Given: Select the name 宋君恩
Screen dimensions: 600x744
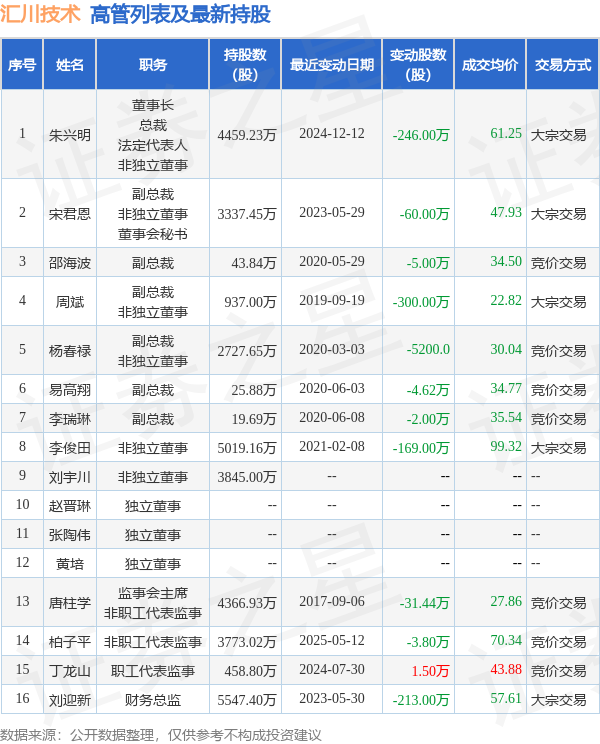Looking at the screenshot, I should (x=70, y=214).
